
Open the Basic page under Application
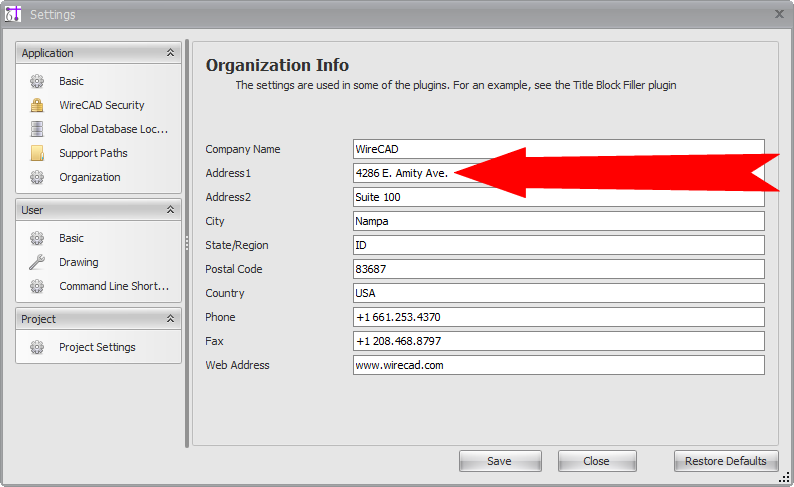coord(71,81)
